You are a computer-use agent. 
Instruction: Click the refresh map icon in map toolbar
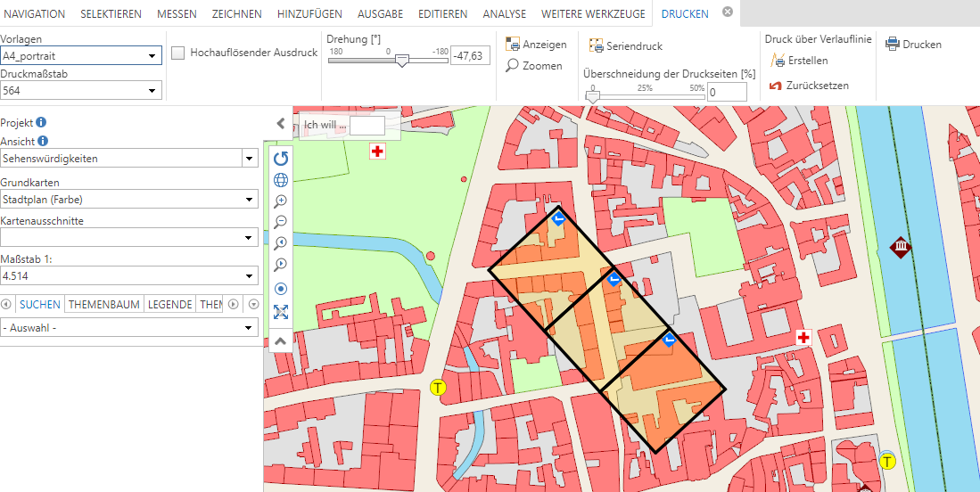pos(281,159)
